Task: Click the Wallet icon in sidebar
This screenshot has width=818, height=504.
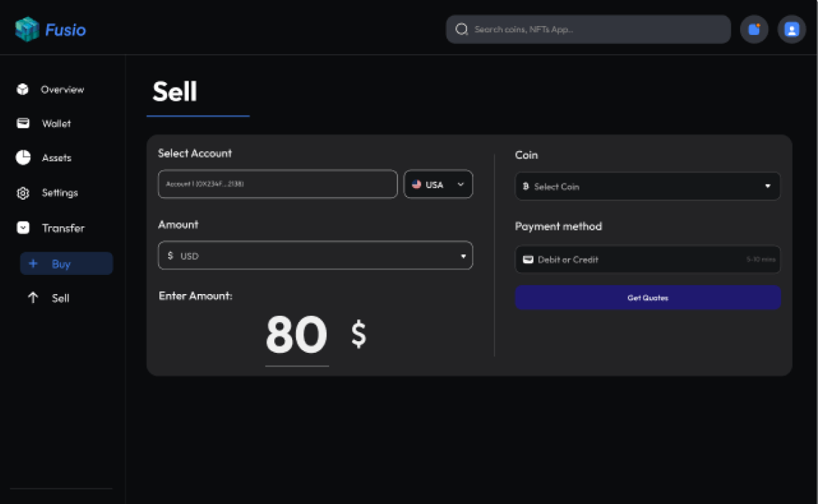Action: tap(23, 124)
